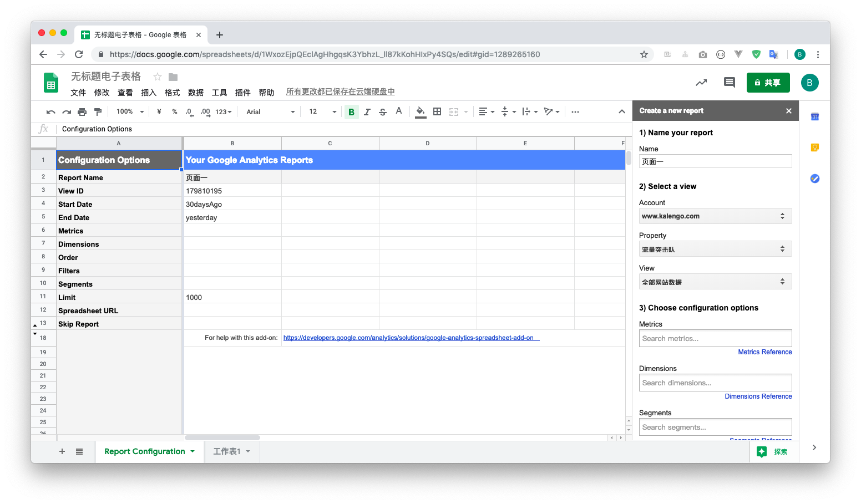
Task: Click the redo icon in toolbar
Action: [67, 112]
